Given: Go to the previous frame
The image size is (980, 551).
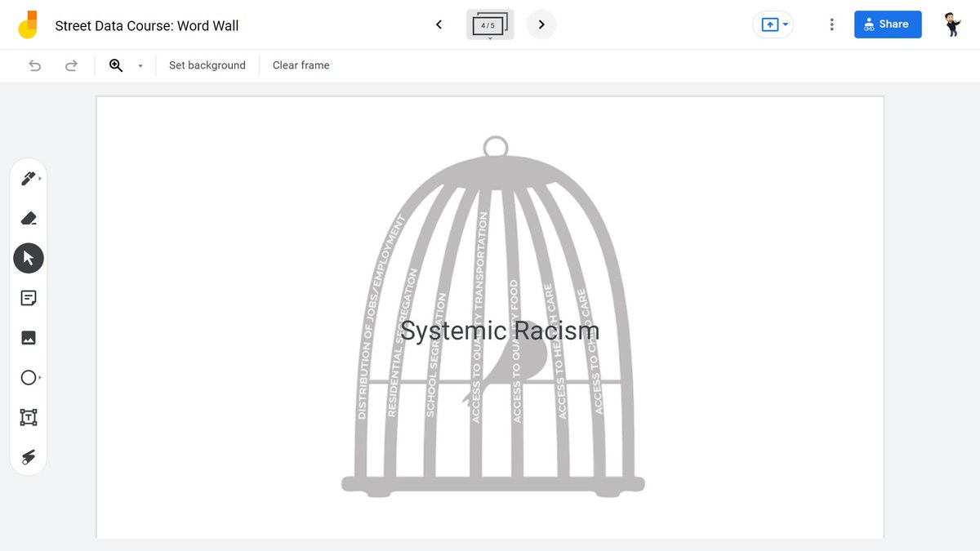Looking at the screenshot, I should tap(439, 24).
